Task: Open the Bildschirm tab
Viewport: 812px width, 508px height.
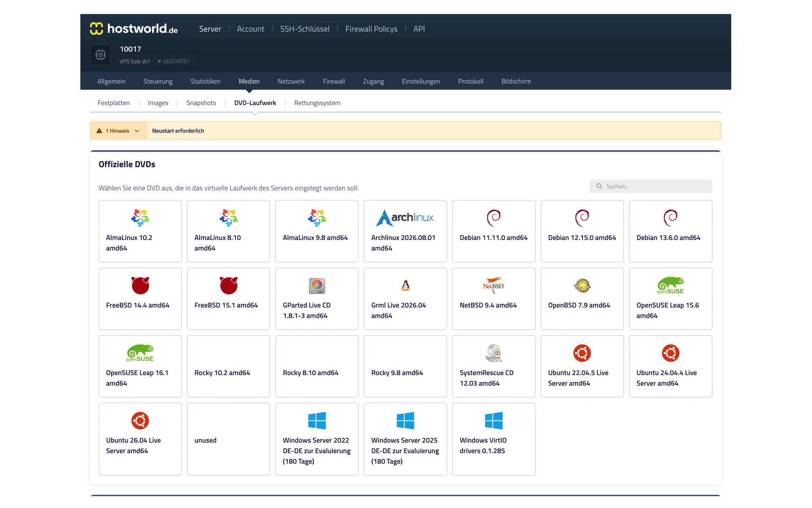Action: click(x=516, y=81)
